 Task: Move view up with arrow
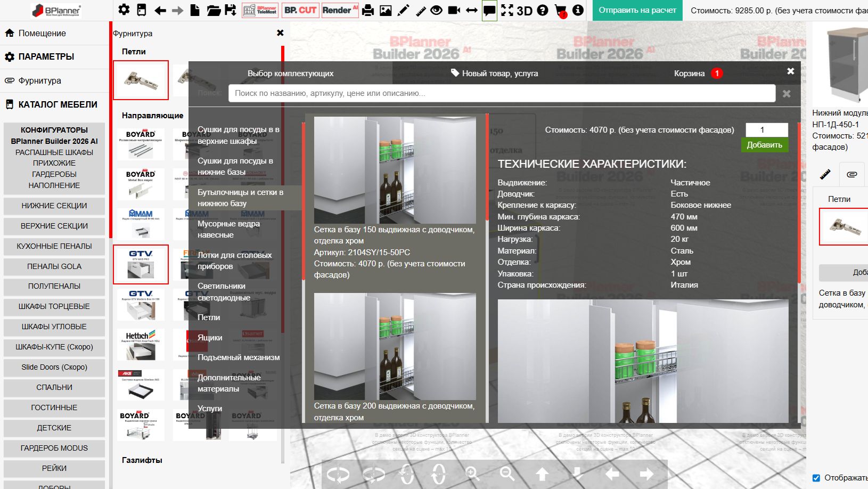point(542,474)
